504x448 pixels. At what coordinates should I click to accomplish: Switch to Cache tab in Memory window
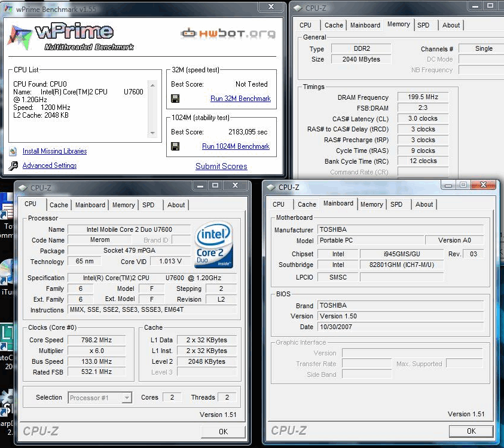click(334, 25)
